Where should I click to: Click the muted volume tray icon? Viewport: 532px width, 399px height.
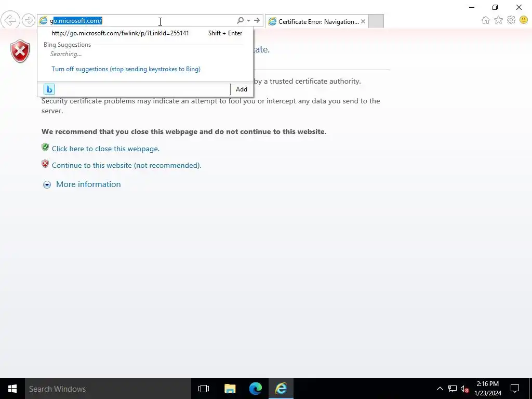tap(464, 389)
